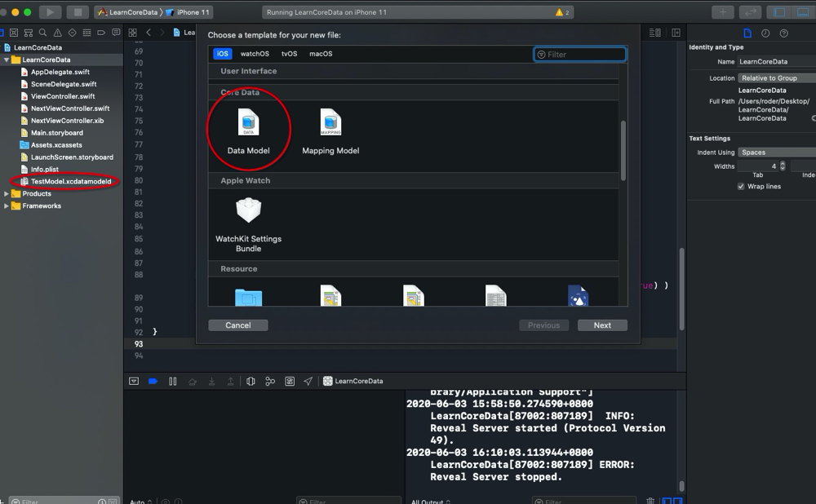Select the Data Model template

(248, 131)
